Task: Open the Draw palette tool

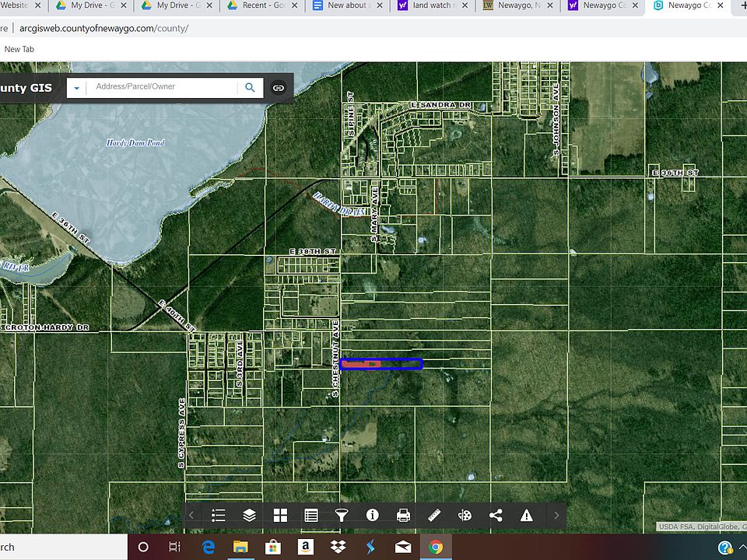Action: pyautogui.click(x=465, y=515)
